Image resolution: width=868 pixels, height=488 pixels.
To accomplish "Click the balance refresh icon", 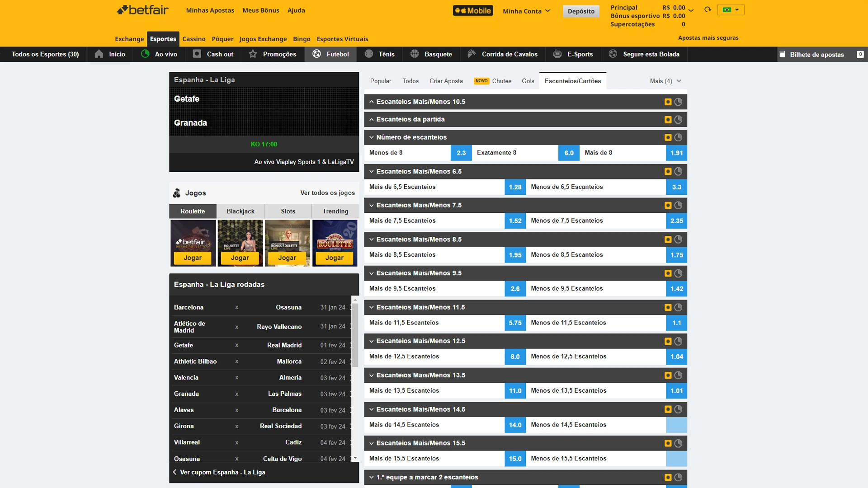I will tap(708, 9).
